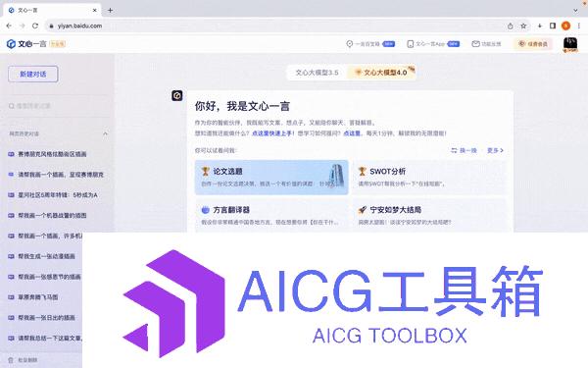Open the 一言百宝箱 location-pin icon
Image resolution: width=588 pixels, height=368 pixels.
pyautogui.click(x=350, y=44)
